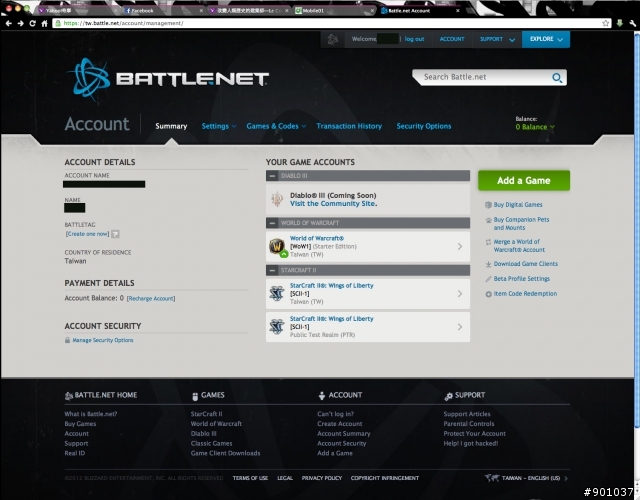The height and width of the screenshot is (500, 640).
Task: Click the Add a Game button
Action: 524,180
